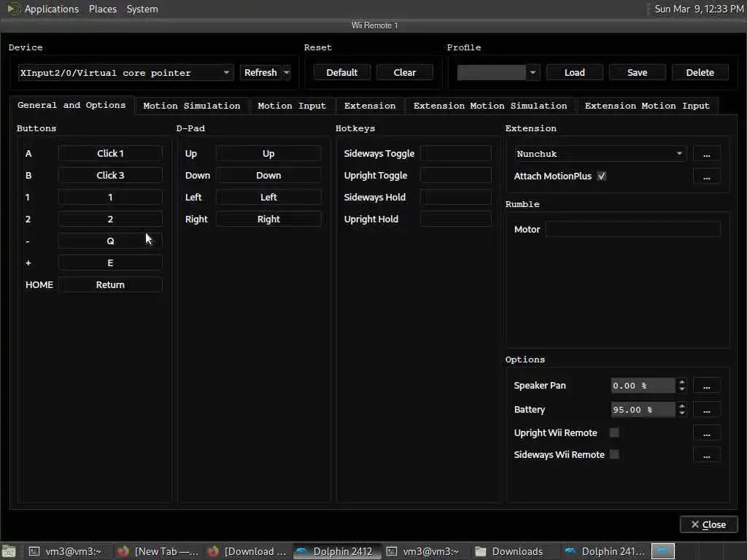Screen dimensions: 747x560
Task: Open advanced settings beside Attach MotionPlus
Action: click(x=706, y=176)
